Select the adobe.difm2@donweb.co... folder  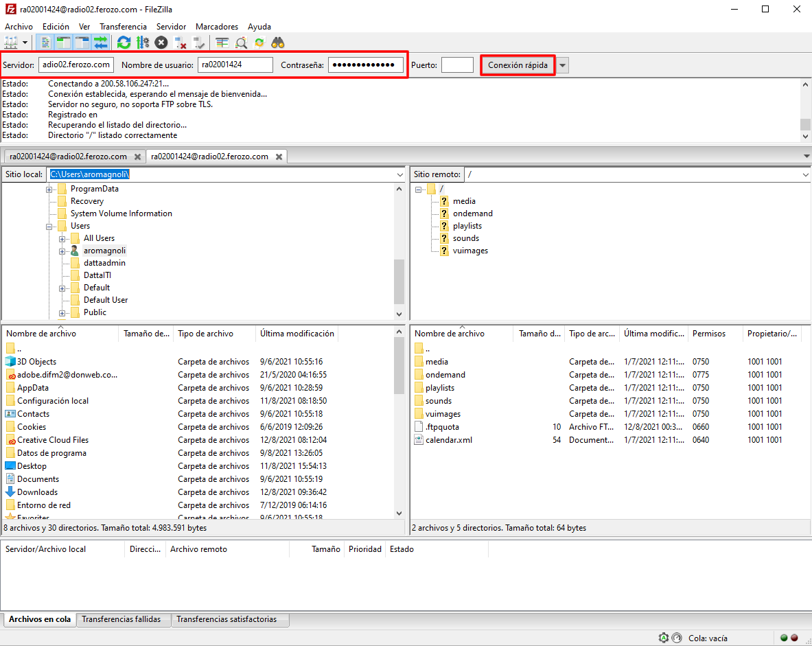pyautogui.click(x=67, y=375)
